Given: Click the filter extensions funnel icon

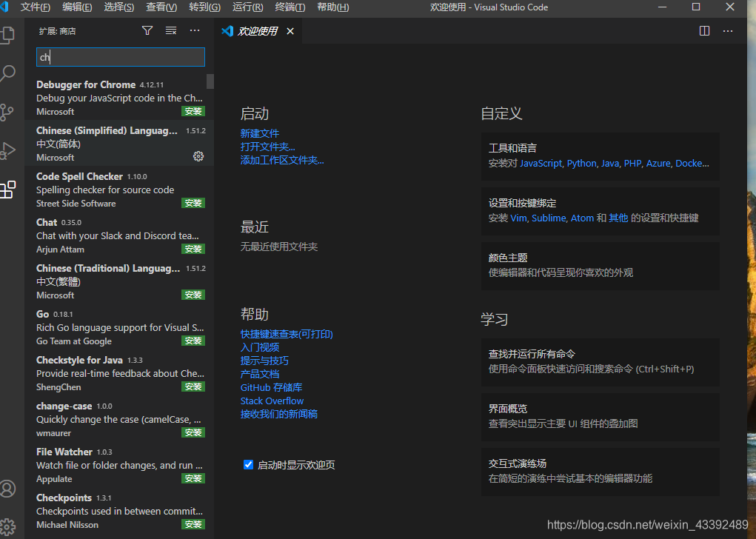Looking at the screenshot, I should pos(147,31).
